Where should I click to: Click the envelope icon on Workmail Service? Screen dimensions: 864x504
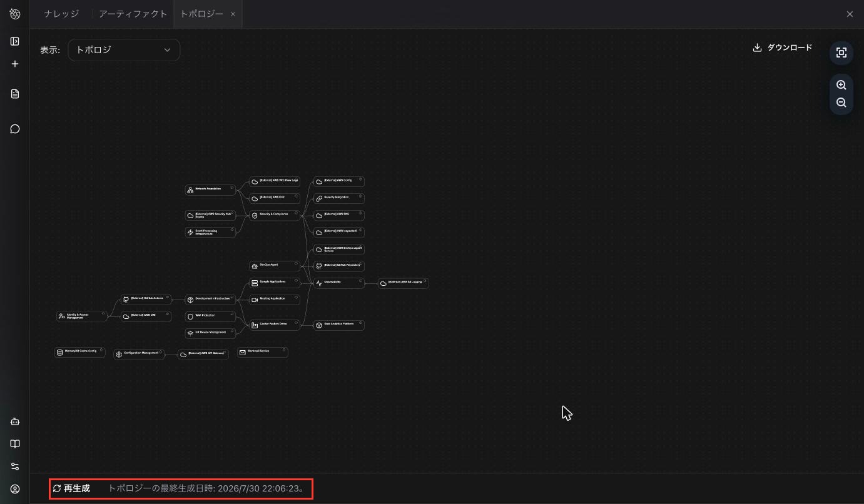[243, 353]
